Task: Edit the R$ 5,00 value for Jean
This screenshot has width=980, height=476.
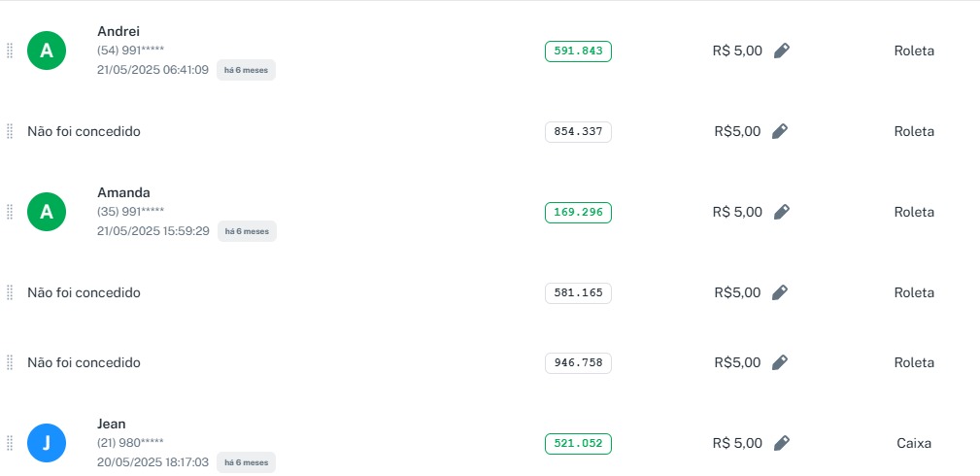Action: coord(782,443)
